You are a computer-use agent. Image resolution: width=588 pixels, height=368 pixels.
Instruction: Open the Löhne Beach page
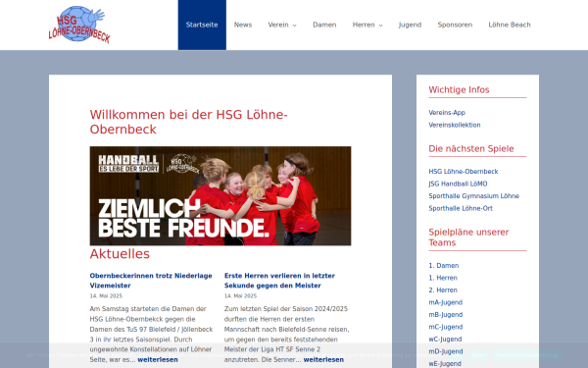coord(510,25)
